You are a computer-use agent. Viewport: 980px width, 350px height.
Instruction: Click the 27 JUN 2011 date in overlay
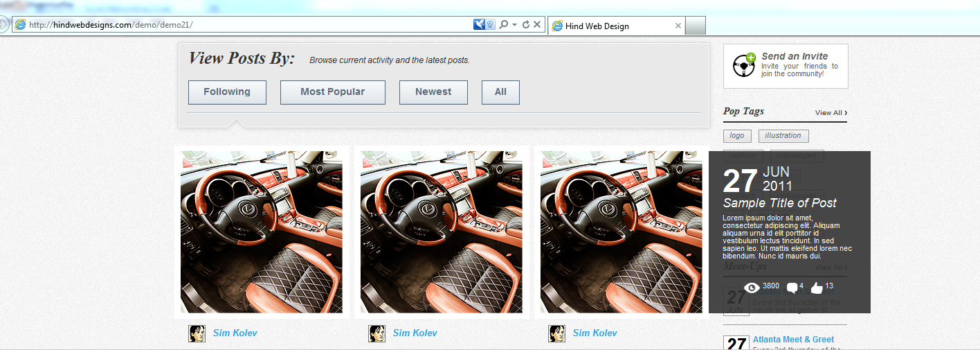tap(757, 180)
